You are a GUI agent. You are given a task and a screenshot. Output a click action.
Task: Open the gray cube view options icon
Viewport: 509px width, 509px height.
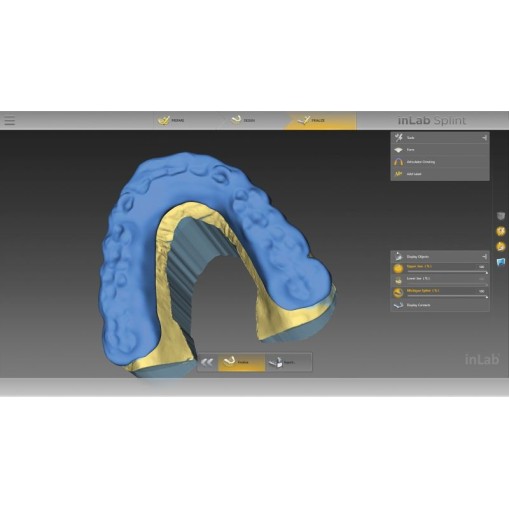point(501,216)
